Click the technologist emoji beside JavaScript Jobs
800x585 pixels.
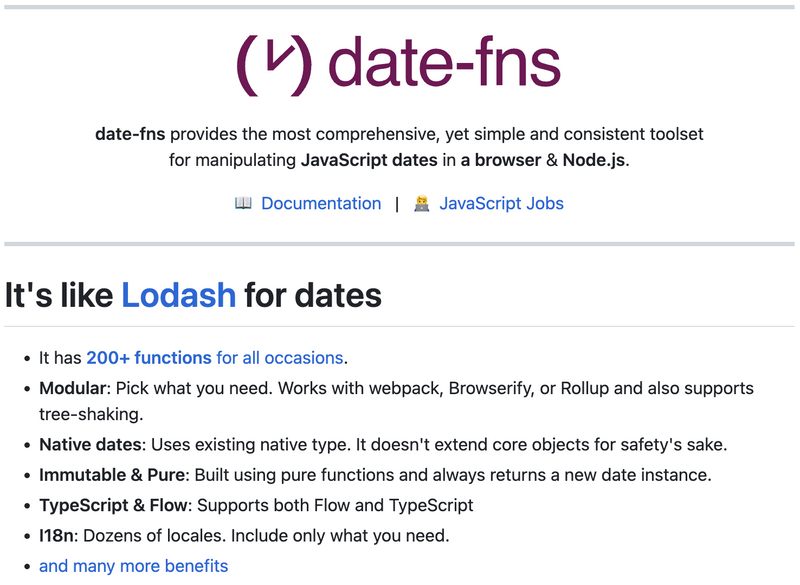422,203
